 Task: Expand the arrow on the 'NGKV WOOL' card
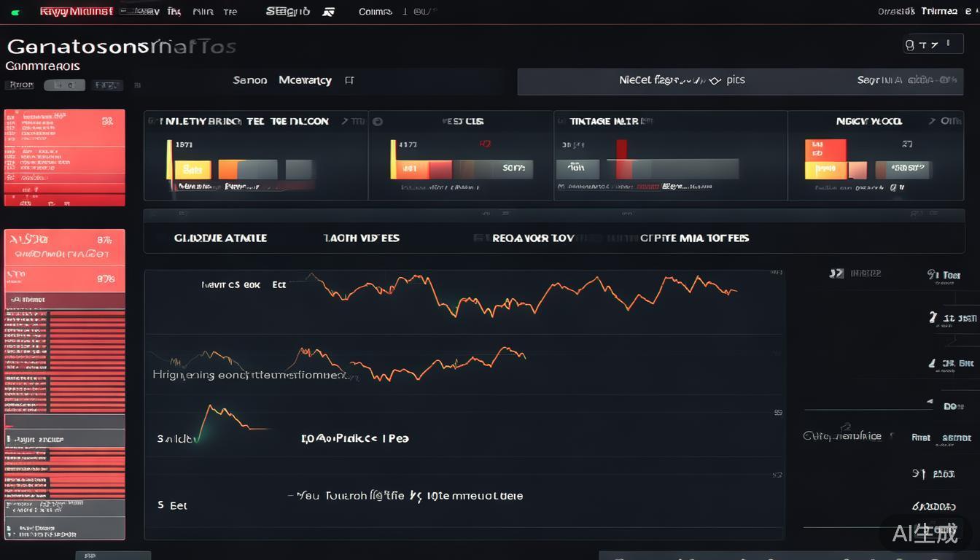pos(932,121)
